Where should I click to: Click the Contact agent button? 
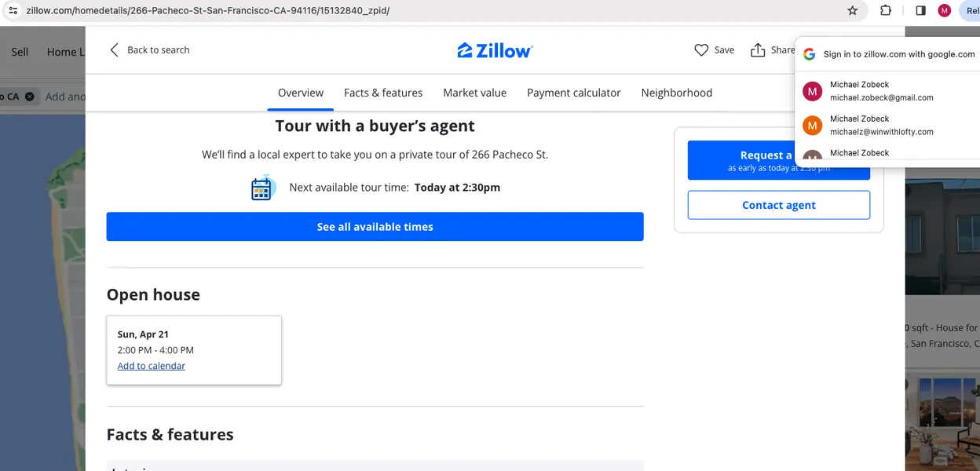778,205
